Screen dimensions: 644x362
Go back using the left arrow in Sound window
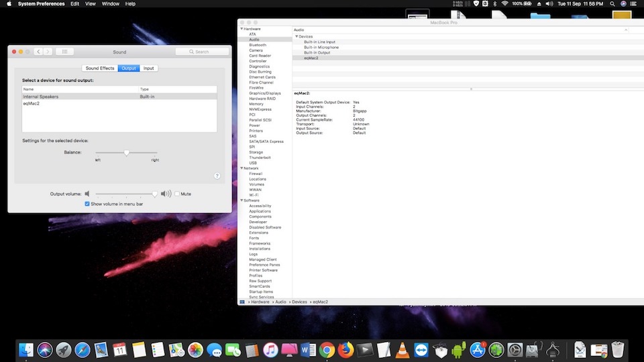38,52
